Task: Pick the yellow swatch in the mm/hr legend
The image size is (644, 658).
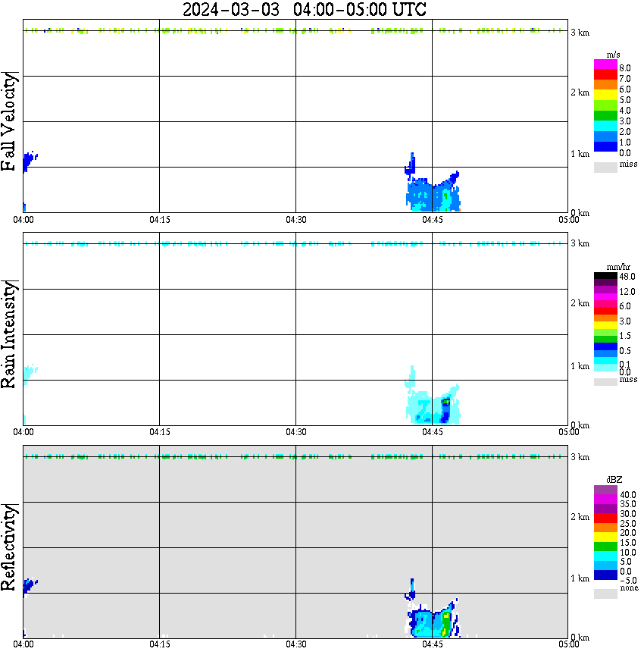Action: click(605, 325)
